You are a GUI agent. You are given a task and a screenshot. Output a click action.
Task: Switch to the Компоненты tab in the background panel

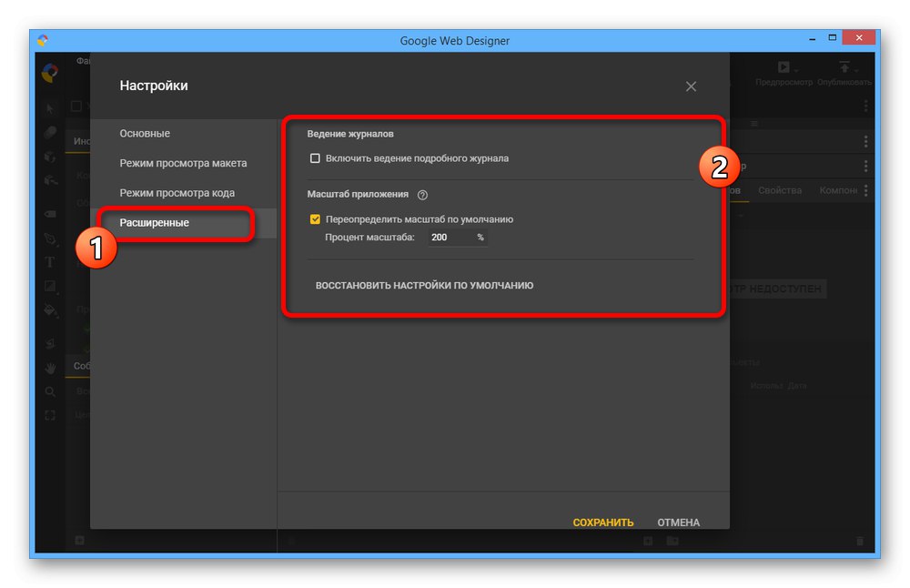point(838,190)
